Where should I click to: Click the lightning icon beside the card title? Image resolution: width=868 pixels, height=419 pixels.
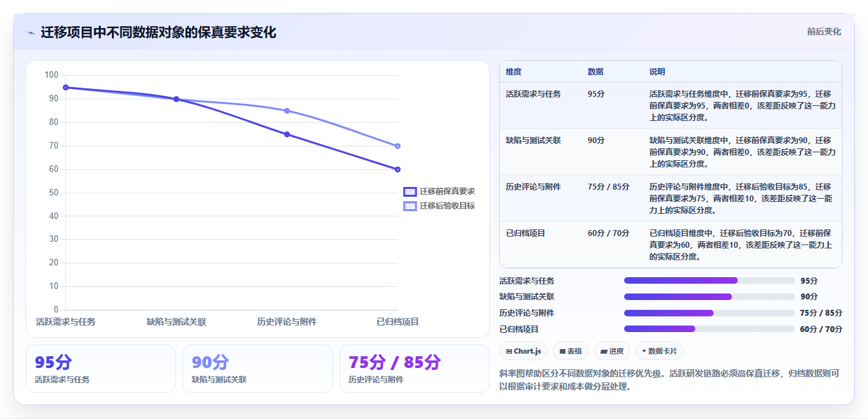tap(31, 33)
